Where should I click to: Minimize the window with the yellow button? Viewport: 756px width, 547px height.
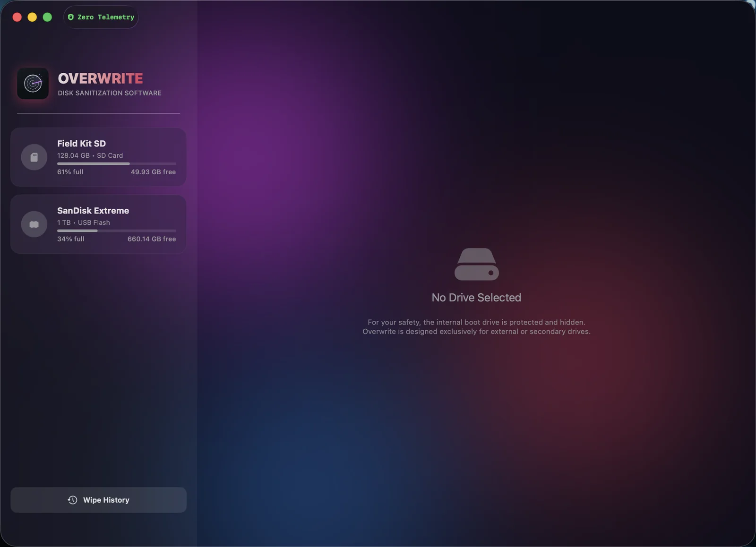(x=32, y=17)
